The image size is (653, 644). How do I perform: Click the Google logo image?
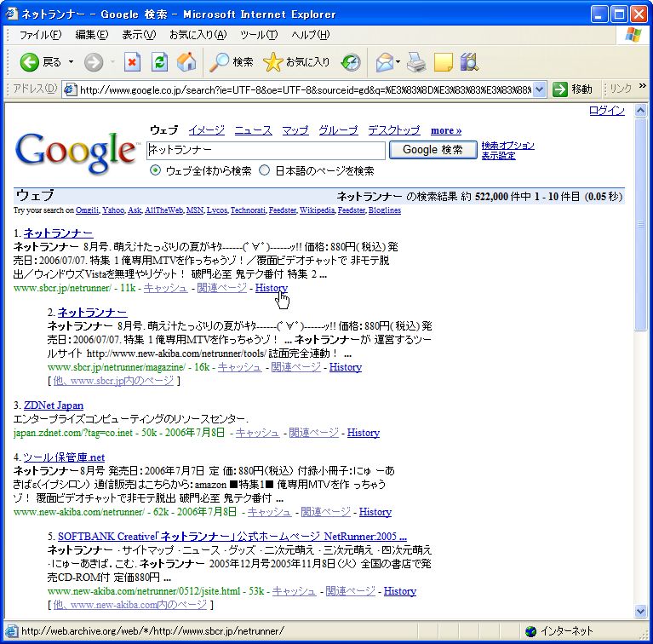tap(77, 152)
